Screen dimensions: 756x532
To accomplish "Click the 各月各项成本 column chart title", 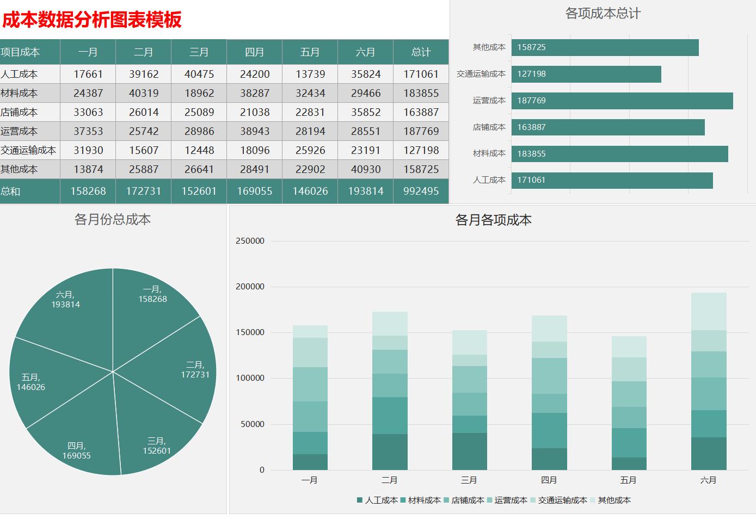I will [494, 220].
